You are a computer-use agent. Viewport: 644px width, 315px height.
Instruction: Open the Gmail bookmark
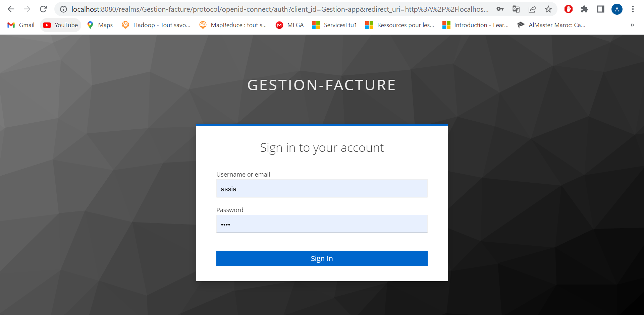point(20,25)
